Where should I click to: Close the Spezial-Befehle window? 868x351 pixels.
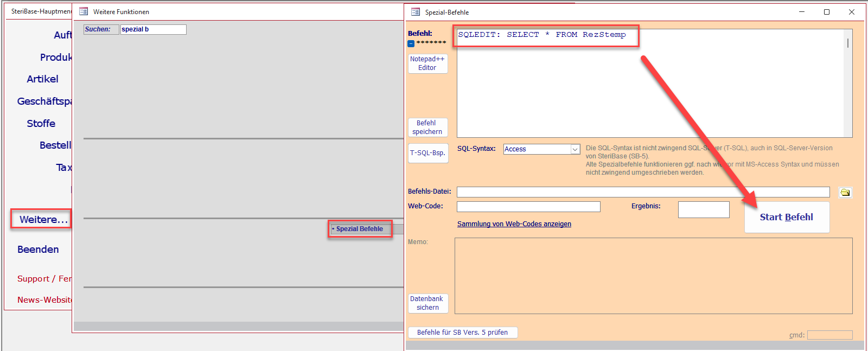tap(852, 12)
